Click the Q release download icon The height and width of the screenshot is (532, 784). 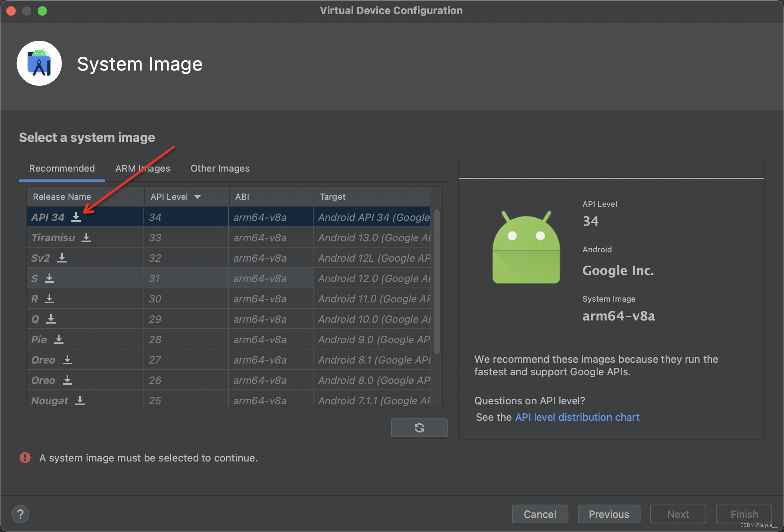[x=51, y=319]
